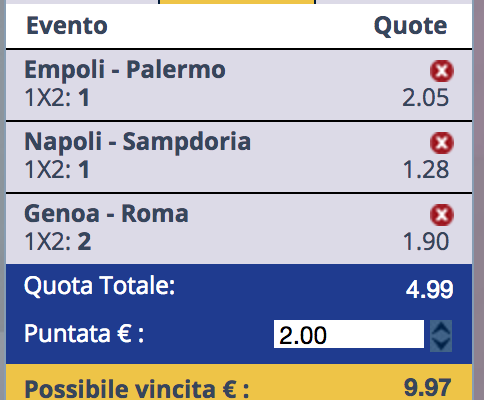Select the Genoa - Roma event title
The image size is (484, 400).
click(106, 213)
